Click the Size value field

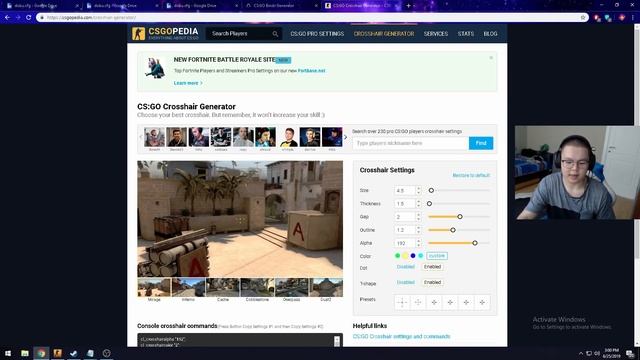(404, 191)
